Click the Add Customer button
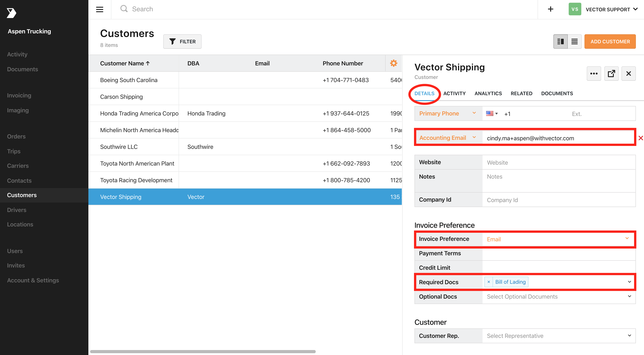The height and width of the screenshot is (355, 644). (610, 41)
